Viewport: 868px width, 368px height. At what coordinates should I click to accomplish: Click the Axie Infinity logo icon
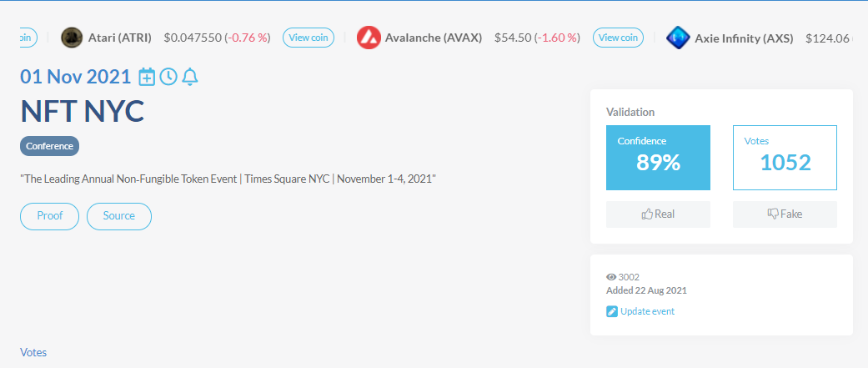coord(679,38)
